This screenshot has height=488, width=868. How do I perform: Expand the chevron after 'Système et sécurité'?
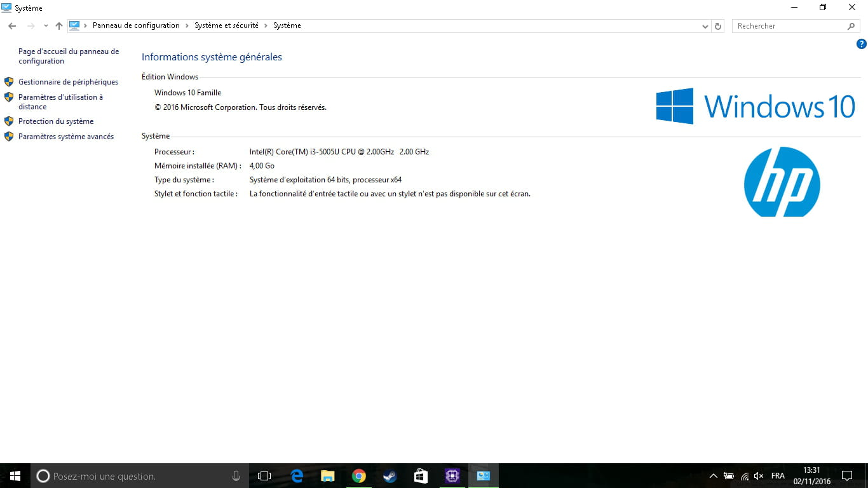point(266,25)
